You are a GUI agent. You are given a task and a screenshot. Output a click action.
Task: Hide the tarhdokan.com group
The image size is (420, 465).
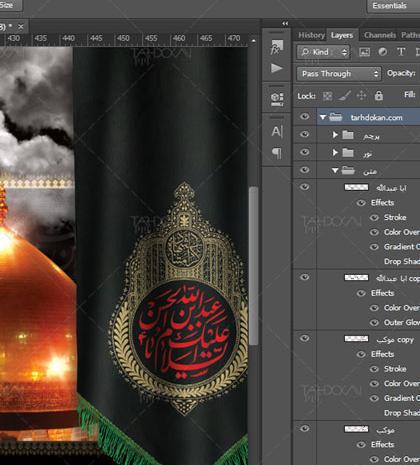[304, 117]
